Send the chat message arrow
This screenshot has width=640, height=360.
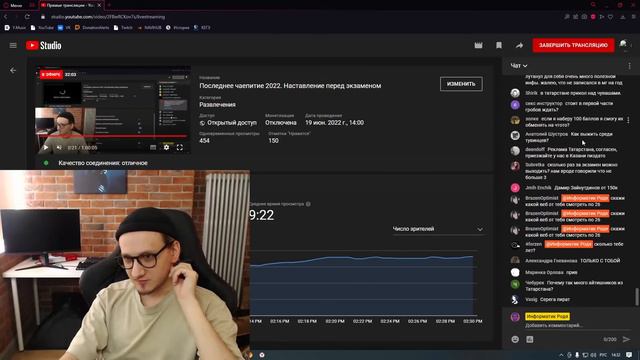tap(627, 339)
